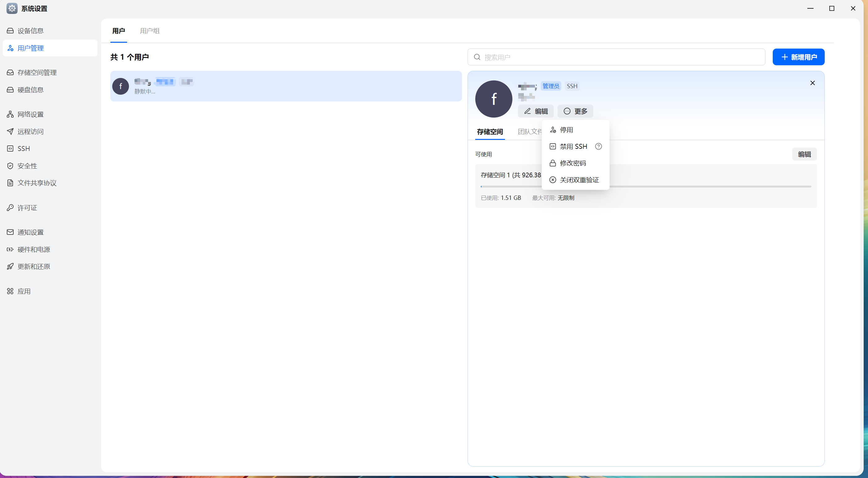This screenshot has height=478, width=868.
Task: Switch to the 团队文件 tab
Action: (530, 131)
